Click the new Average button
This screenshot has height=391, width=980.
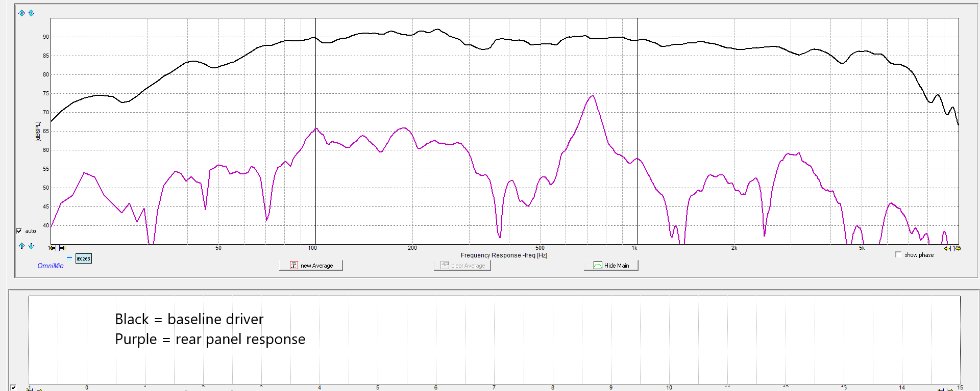coord(311,266)
